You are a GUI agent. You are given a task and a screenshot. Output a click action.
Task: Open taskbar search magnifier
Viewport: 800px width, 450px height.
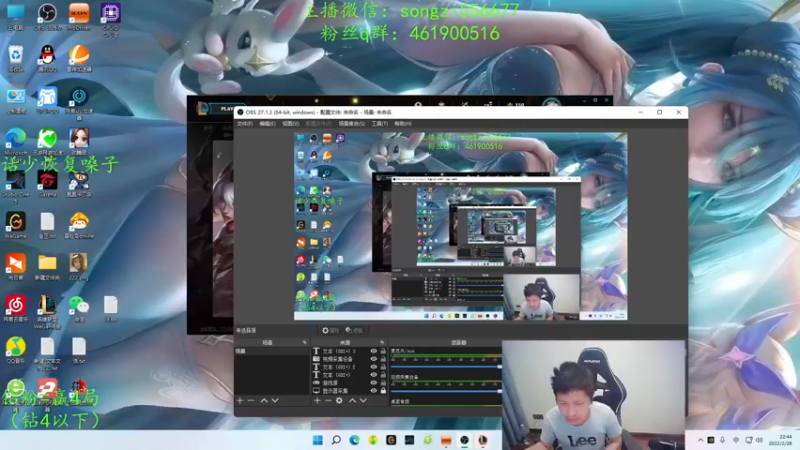point(336,440)
